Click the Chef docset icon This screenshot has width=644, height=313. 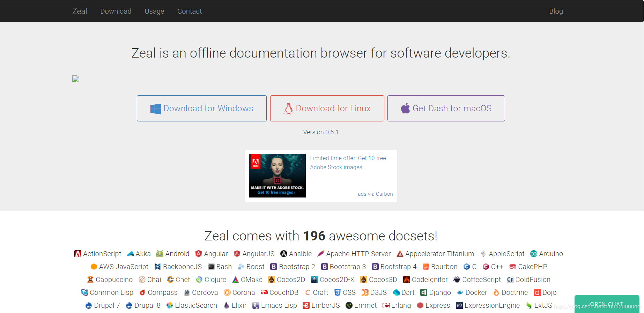click(170, 280)
